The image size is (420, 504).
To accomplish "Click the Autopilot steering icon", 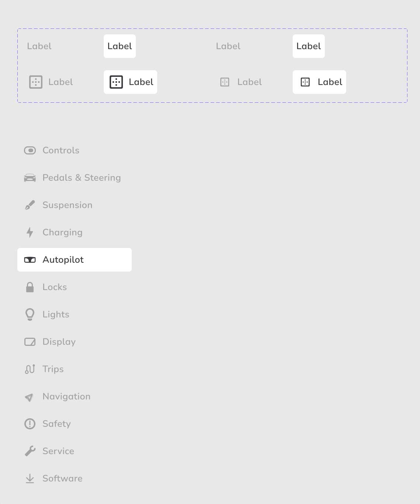I will [30, 260].
